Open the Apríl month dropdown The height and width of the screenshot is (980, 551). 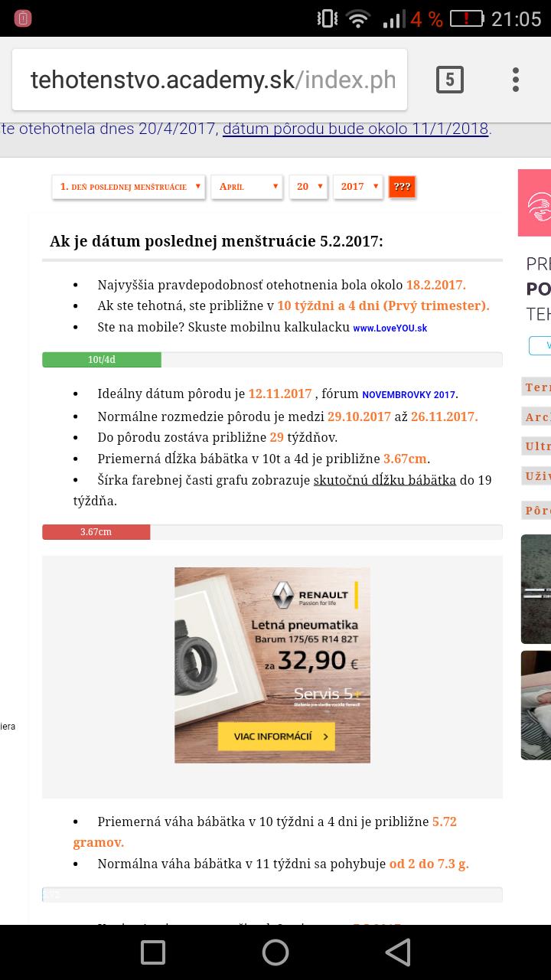click(x=247, y=187)
